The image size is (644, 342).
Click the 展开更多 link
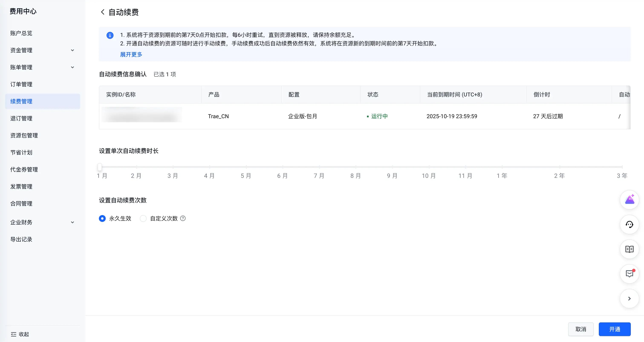[131, 55]
